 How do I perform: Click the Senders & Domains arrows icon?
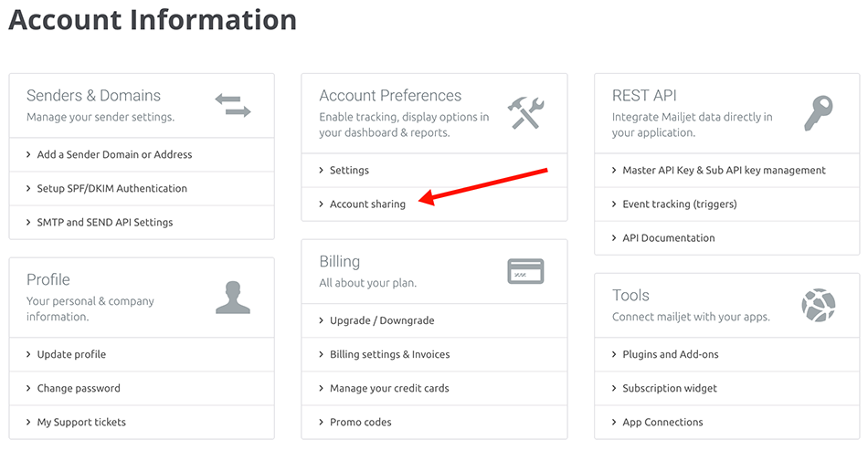(233, 105)
